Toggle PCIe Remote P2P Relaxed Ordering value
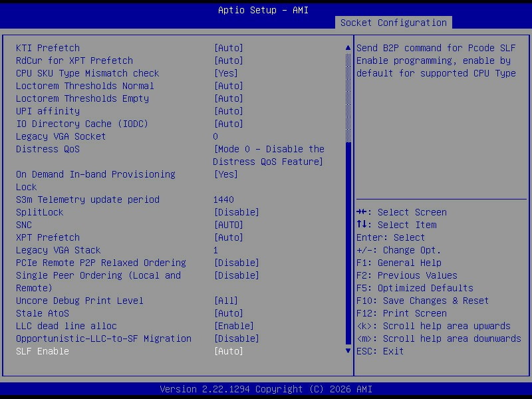 [237, 263]
